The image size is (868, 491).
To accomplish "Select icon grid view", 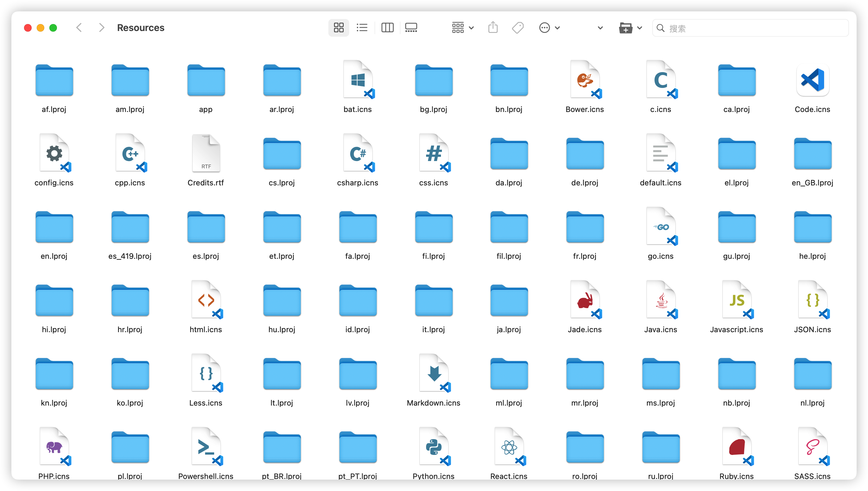I will [338, 28].
